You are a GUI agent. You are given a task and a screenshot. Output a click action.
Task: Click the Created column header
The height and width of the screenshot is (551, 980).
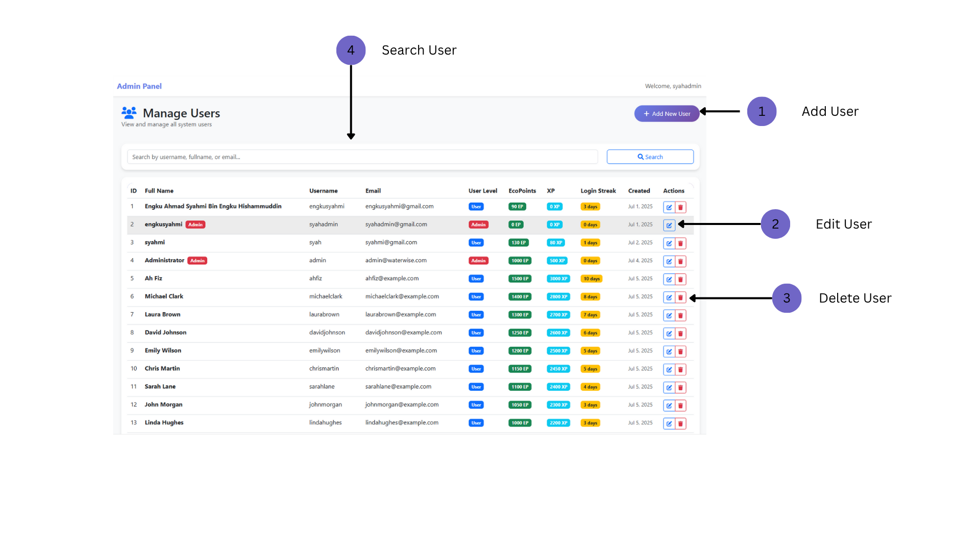[x=639, y=191]
